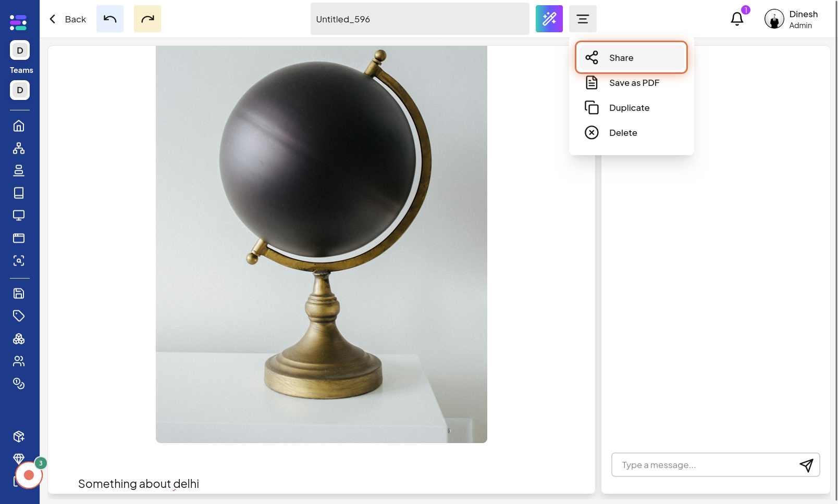Redo the last change
The height and width of the screenshot is (504, 838).
click(147, 19)
